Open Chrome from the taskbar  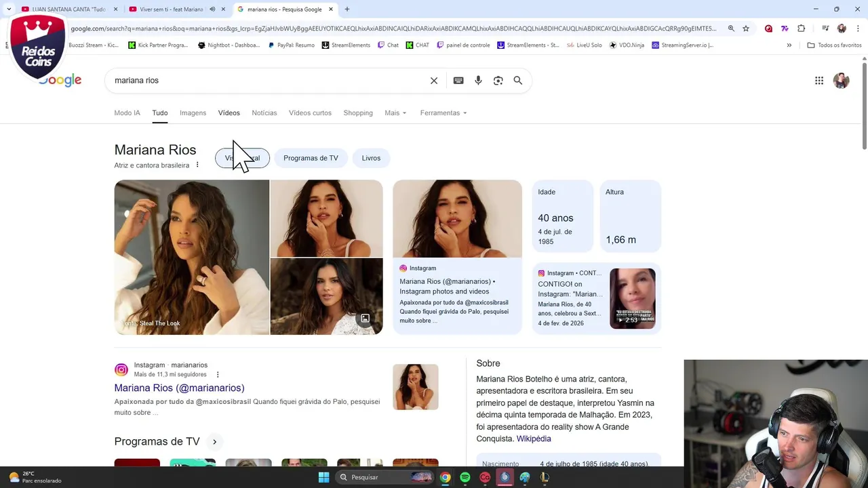pos(446,477)
